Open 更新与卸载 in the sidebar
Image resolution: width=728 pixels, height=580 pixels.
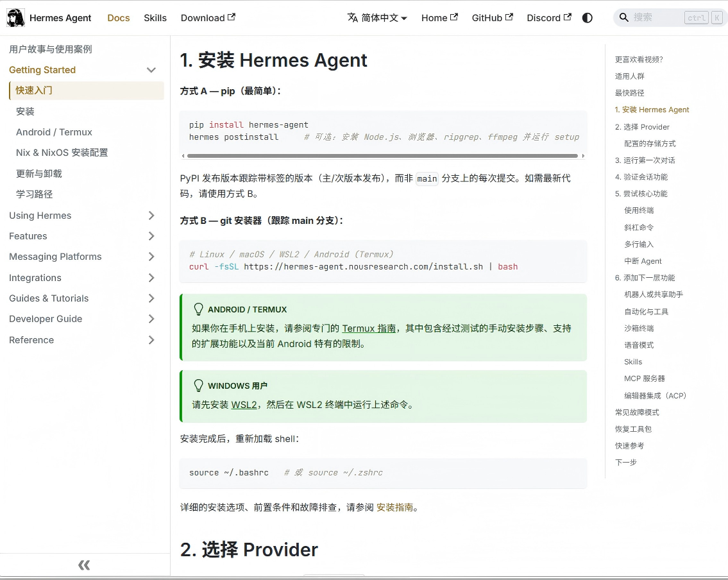pyautogui.click(x=39, y=174)
